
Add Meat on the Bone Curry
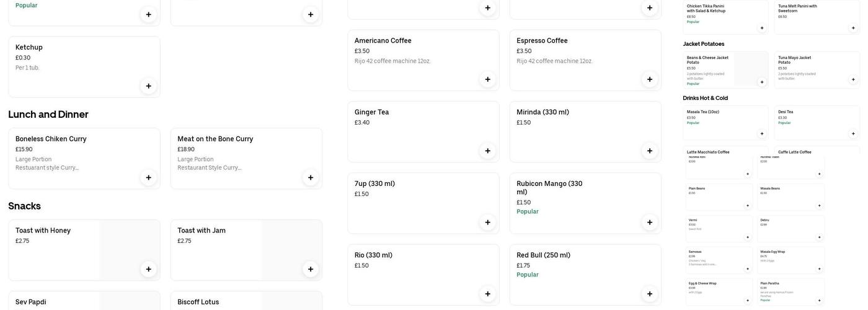click(x=311, y=178)
